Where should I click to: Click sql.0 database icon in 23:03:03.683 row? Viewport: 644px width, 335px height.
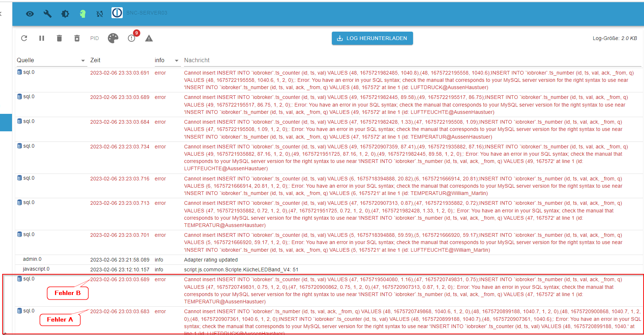point(20,311)
